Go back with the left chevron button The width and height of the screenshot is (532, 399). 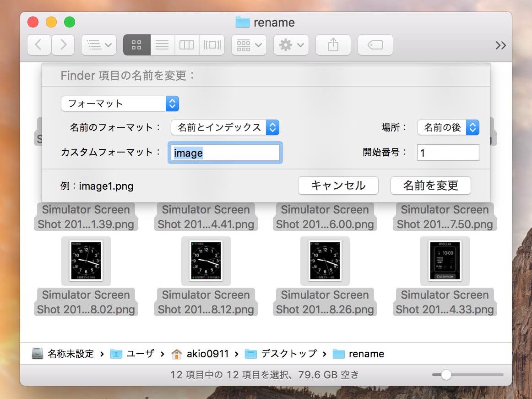coord(39,45)
